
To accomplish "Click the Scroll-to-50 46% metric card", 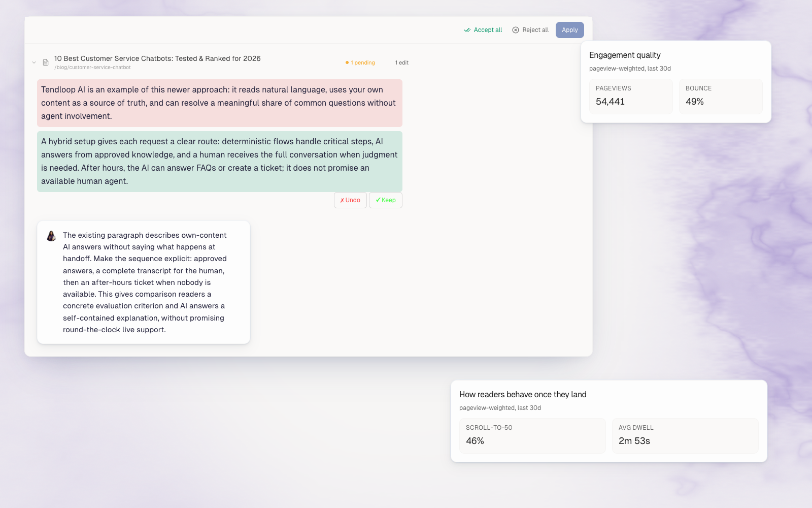I will 532,436.
